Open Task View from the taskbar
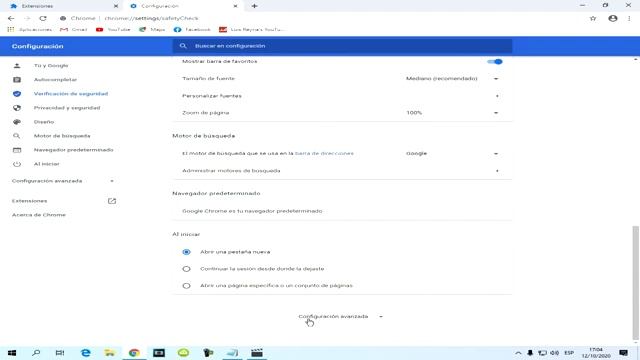640x360 pixels. click(x=60, y=353)
